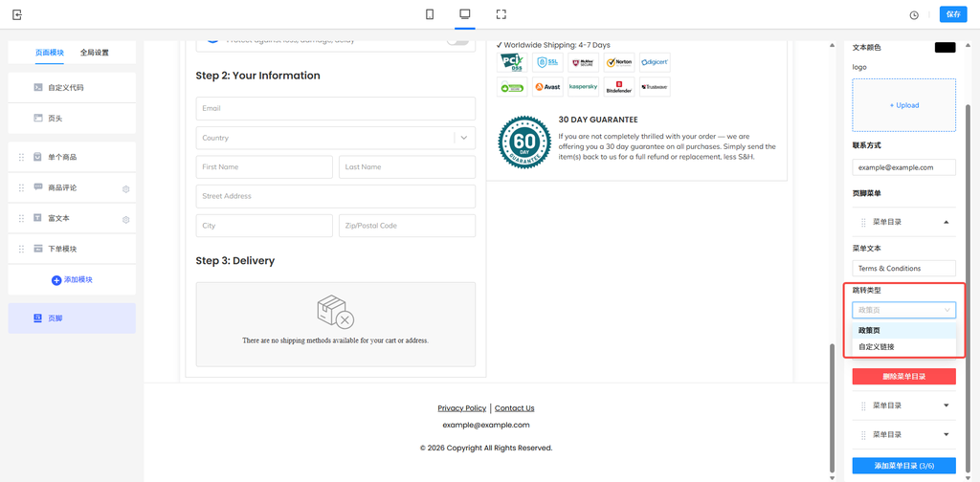The width and height of the screenshot is (980, 482).
Task: Toggle the shipping protection switch
Action: pos(457,40)
